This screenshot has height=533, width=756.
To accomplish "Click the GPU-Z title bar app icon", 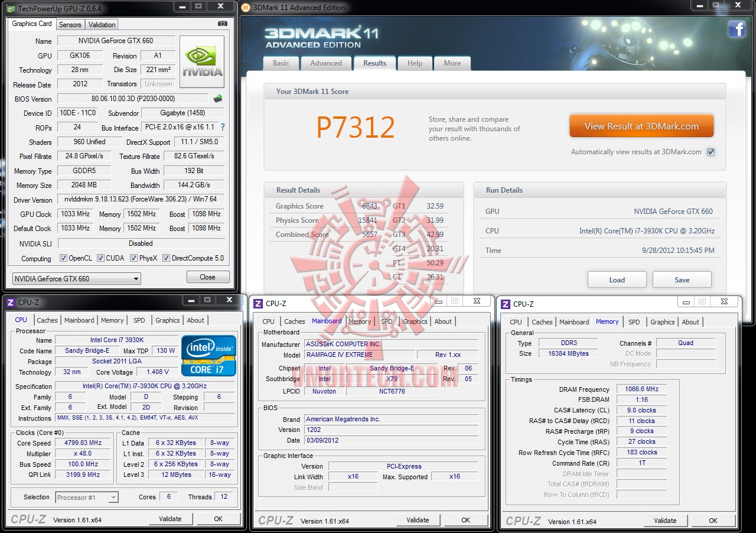I will point(11,8).
